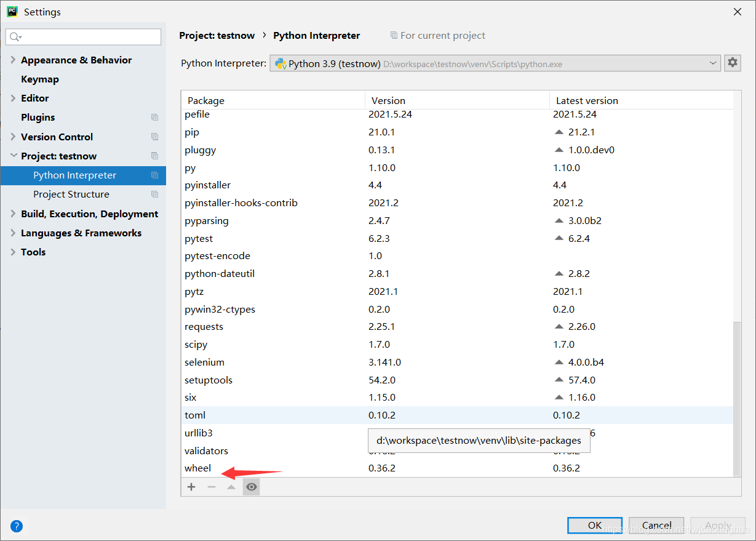Click the upgrade arrow beside pyparsing 3.0.0b2
The width and height of the screenshot is (756, 541).
coord(559,221)
